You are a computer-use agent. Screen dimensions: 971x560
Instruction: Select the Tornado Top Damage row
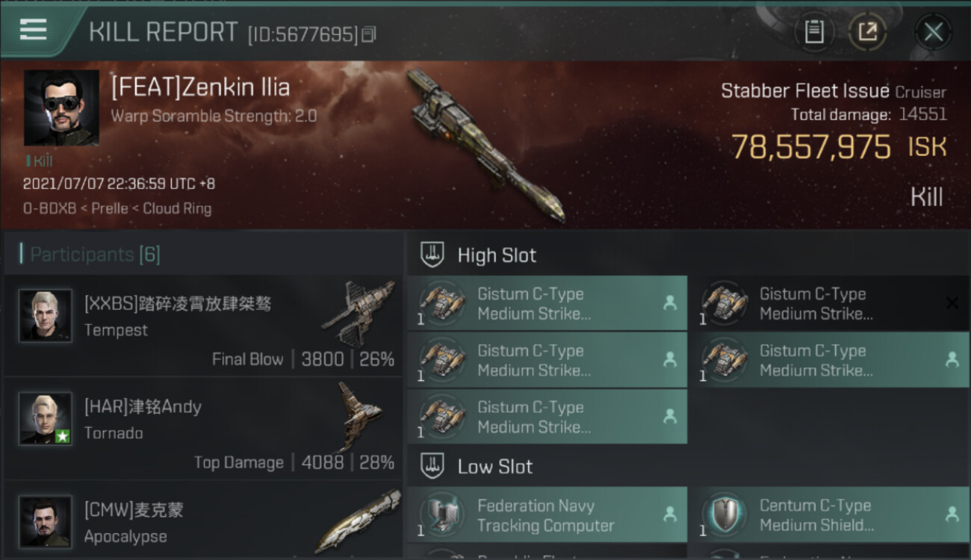tap(203, 429)
